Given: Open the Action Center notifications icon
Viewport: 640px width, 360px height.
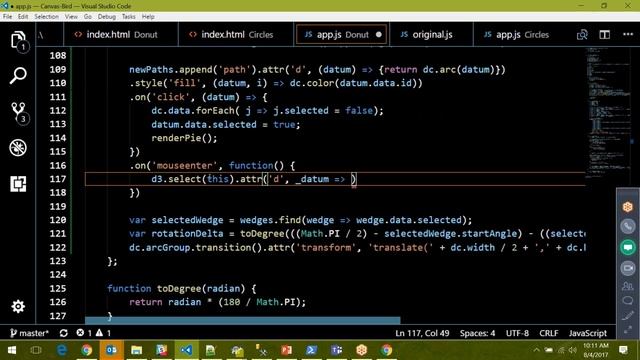Looking at the screenshot, I should (x=623, y=350).
